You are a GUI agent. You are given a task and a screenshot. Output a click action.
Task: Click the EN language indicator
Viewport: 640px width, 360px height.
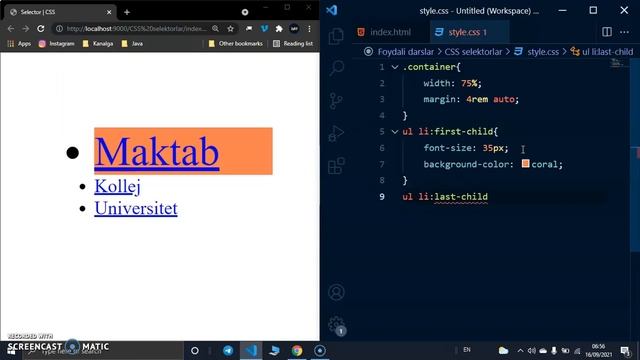tap(467, 350)
